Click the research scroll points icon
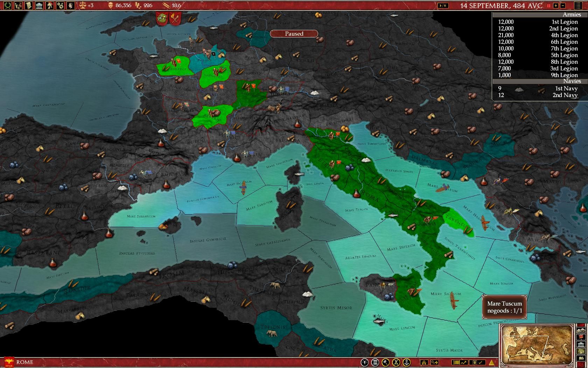The height and width of the screenshot is (368, 588). coord(167,5)
